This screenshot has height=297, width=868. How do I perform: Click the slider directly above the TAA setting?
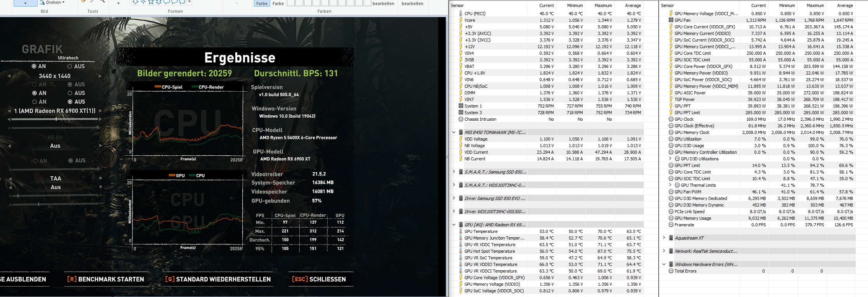[54, 169]
